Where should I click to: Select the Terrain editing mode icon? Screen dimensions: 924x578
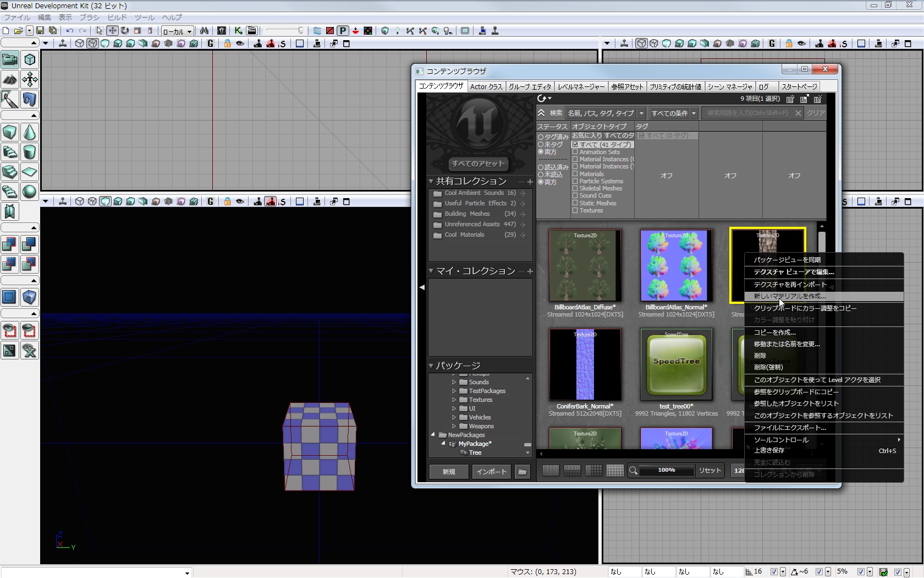(x=9, y=79)
